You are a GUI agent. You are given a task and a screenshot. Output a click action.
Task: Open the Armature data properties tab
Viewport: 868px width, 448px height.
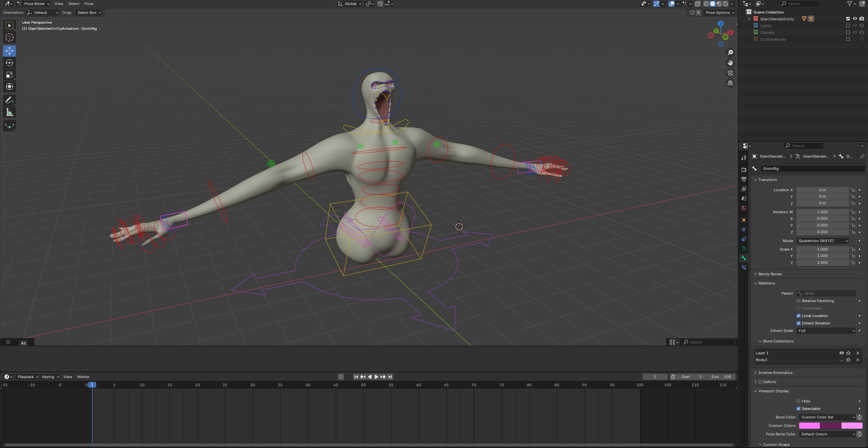pyautogui.click(x=744, y=249)
